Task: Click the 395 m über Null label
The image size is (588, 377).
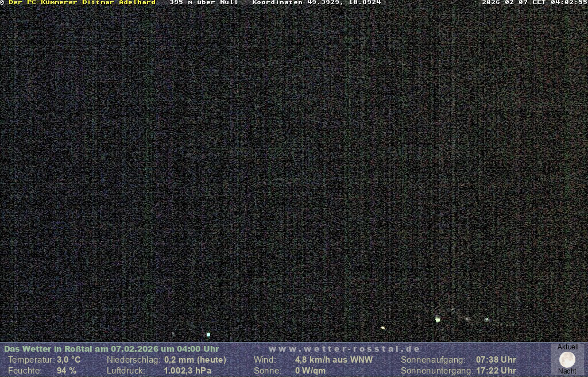Action: point(204,2)
